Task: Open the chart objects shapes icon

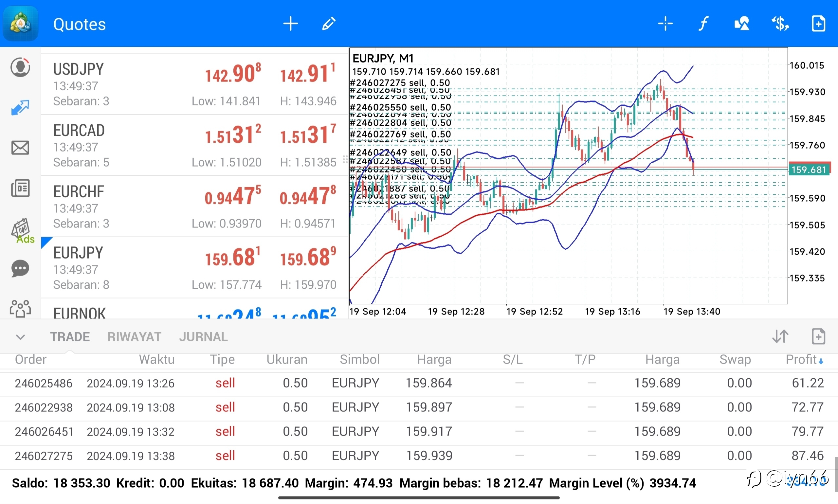Action: click(741, 24)
